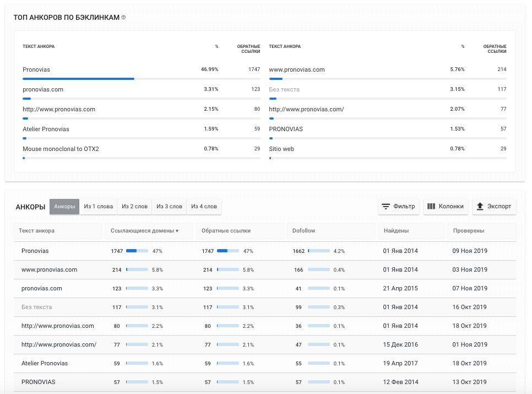This screenshot has height=394, width=532.
Task: Click found date 21 Апр 2015
Action: coord(400,288)
